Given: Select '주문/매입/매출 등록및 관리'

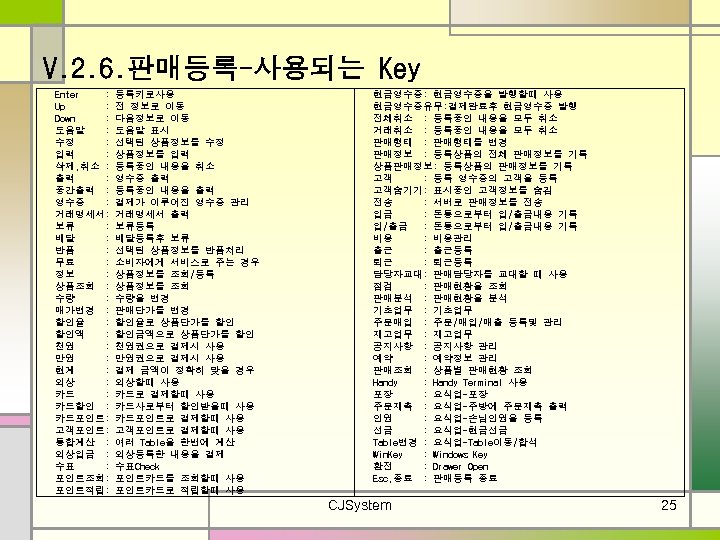Looking at the screenshot, I should (497, 322).
